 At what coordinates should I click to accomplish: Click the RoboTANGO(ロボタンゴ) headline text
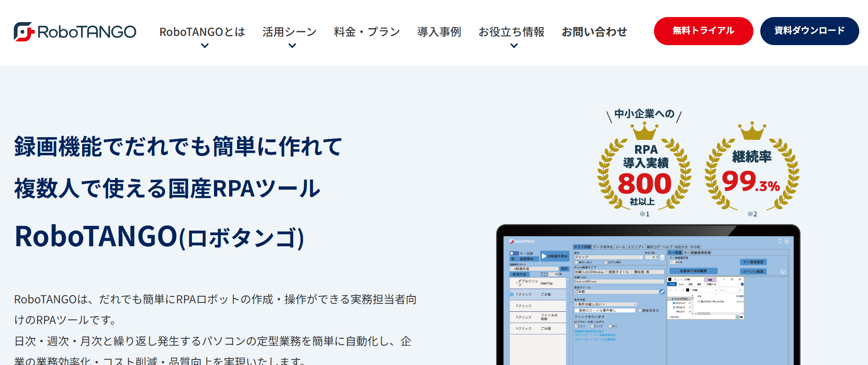click(159, 237)
